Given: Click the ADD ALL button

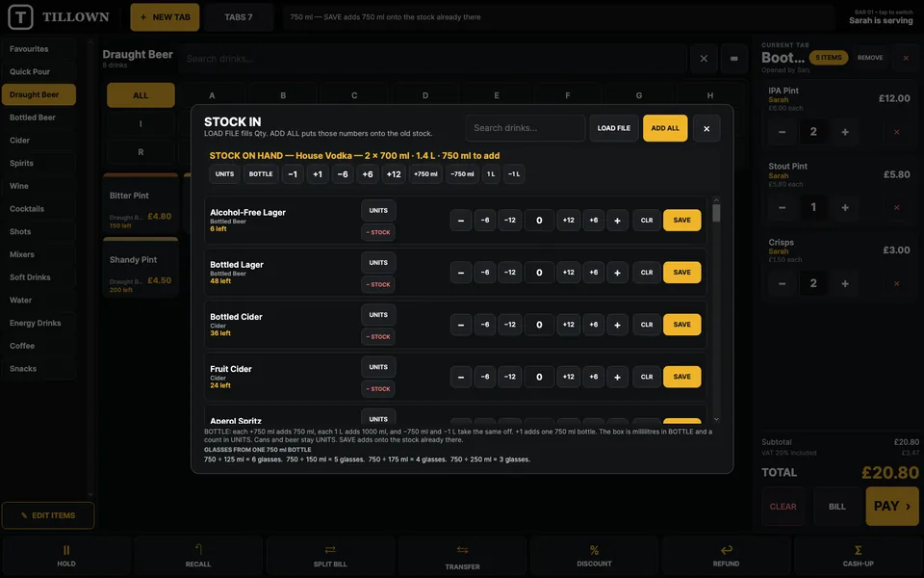Looking at the screenshot, I should tap(665, 128).
